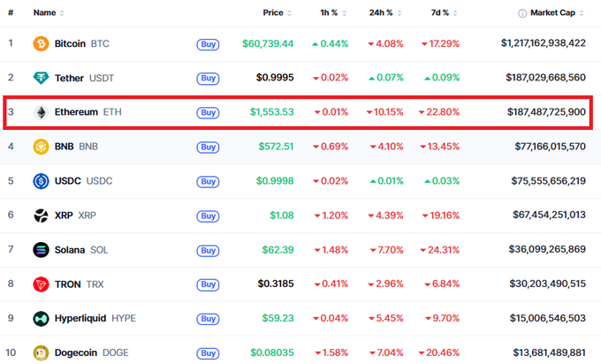
Task: Click Buy button for Solana
Action: pyautogui.click(x=208, y=251)
